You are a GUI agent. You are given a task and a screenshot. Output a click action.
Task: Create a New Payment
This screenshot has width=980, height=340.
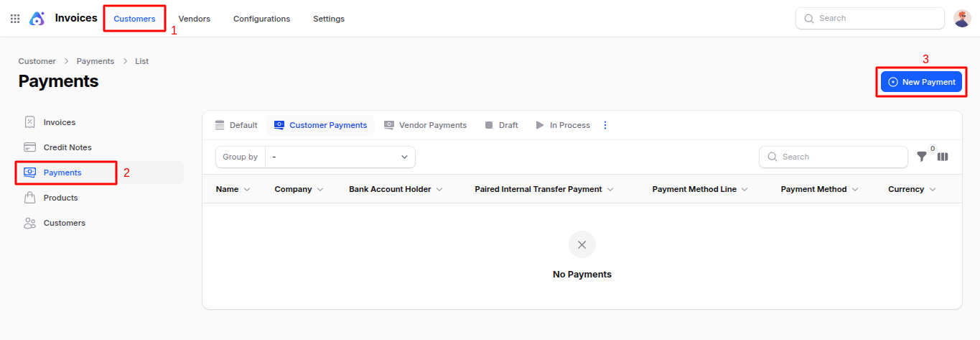point(921,82)
